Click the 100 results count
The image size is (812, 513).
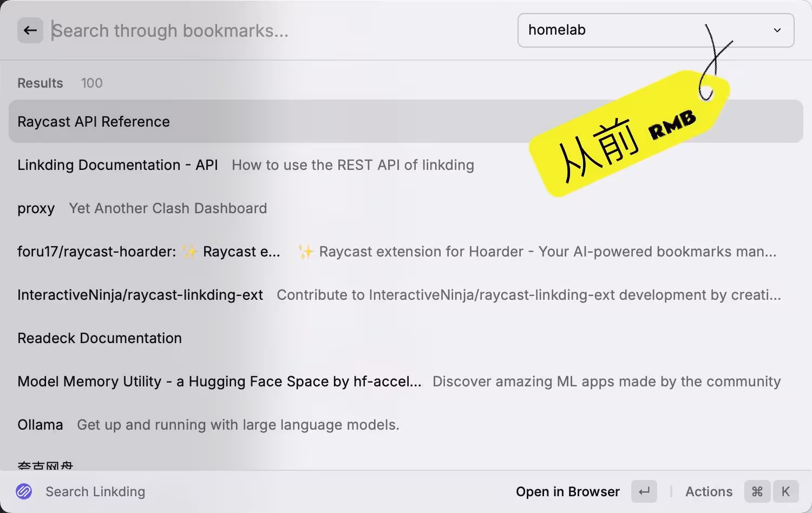[91, 83]
